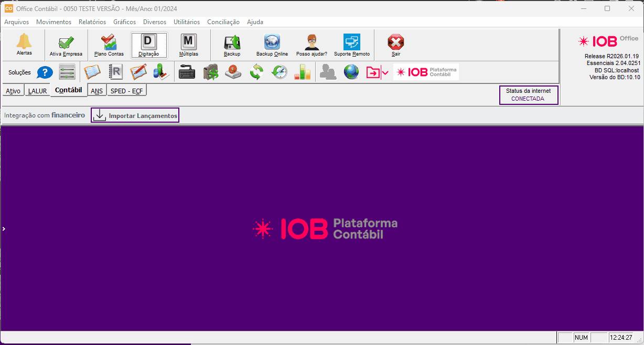Viewport: 644px width, 345px height.
Task: Start a Backup with the floppy icon
Action: click(232, 46)
